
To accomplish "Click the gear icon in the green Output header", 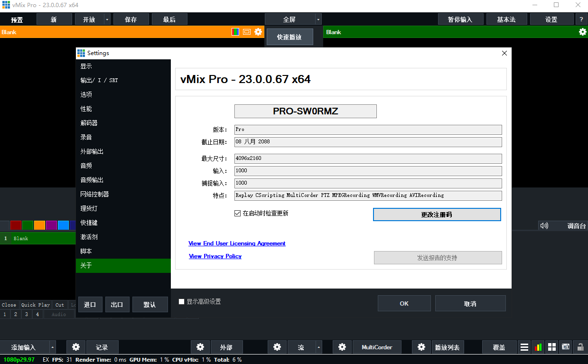I will 582,32.
